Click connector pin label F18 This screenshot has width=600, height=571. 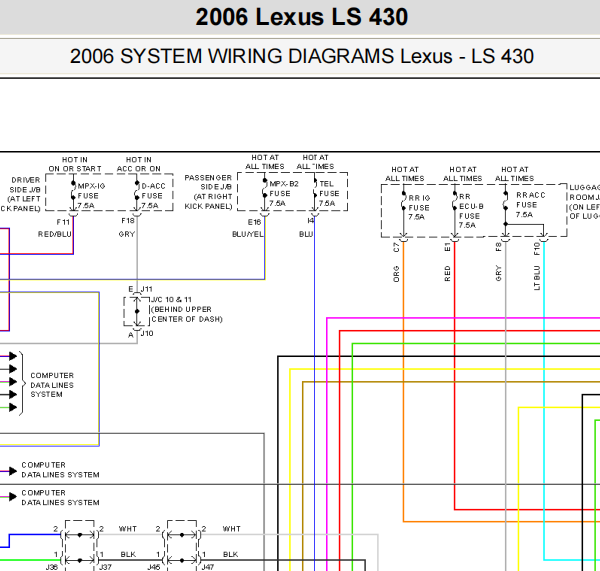pyautogui.click(x=128, y=221)
